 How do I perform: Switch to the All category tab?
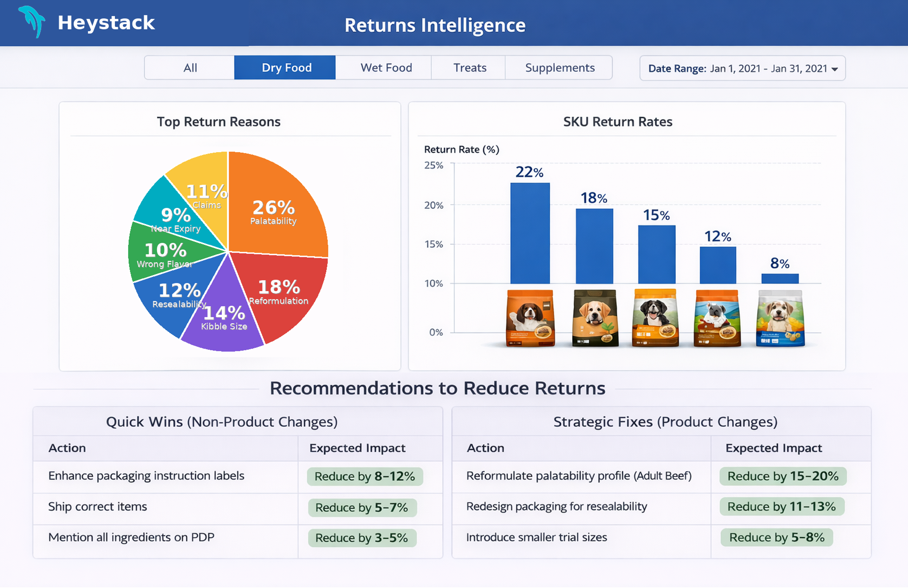point(190,68)
